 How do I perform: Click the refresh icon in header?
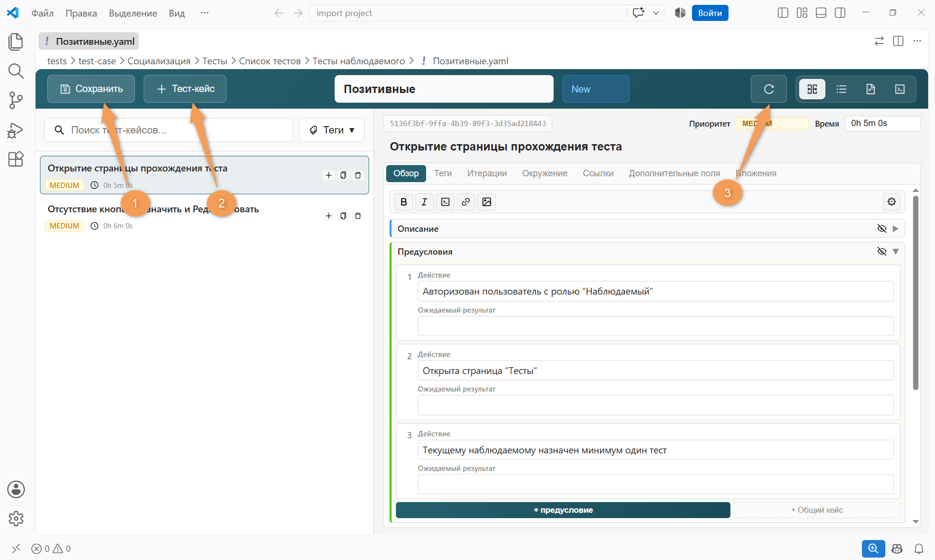click(769, 89)
